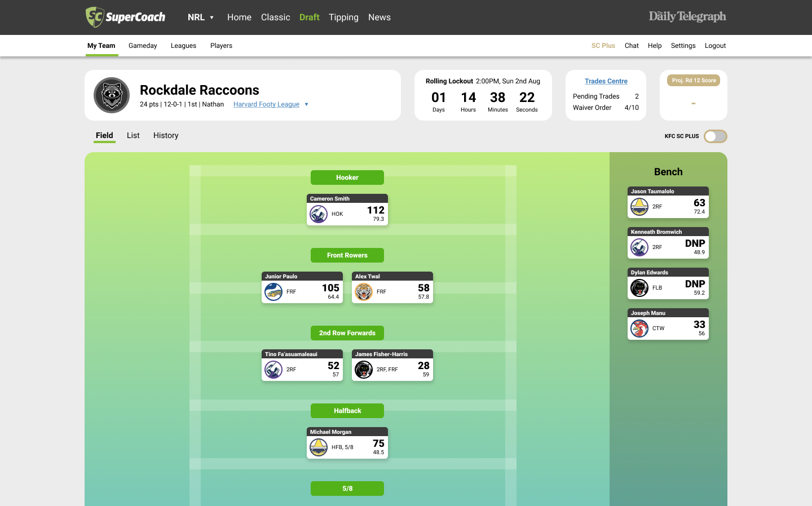Click James Fisher-Harris's Panthers logo
Screen dimensions: 812x506
pyautogui.click(x=364, y=370)
